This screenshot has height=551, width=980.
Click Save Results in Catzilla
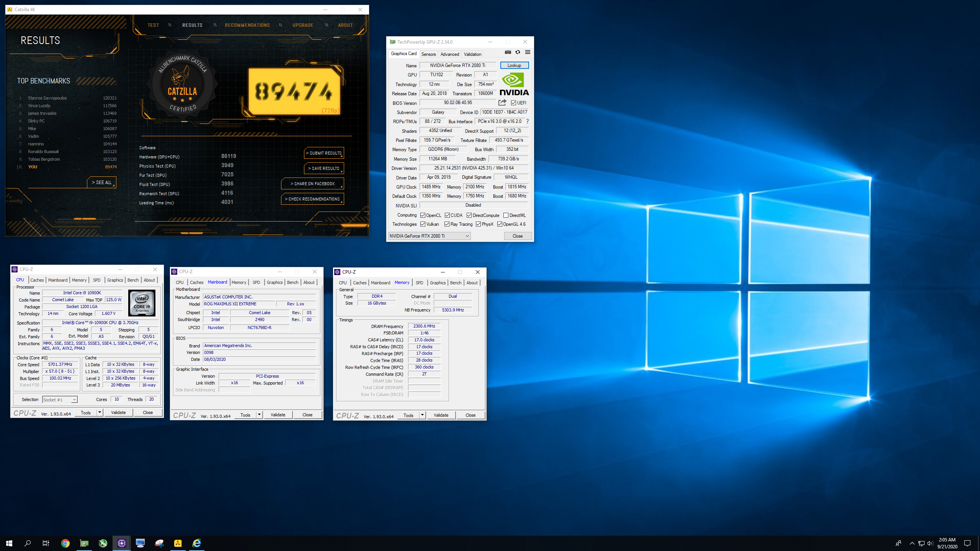pyautogui.click(x=324, y=168)
